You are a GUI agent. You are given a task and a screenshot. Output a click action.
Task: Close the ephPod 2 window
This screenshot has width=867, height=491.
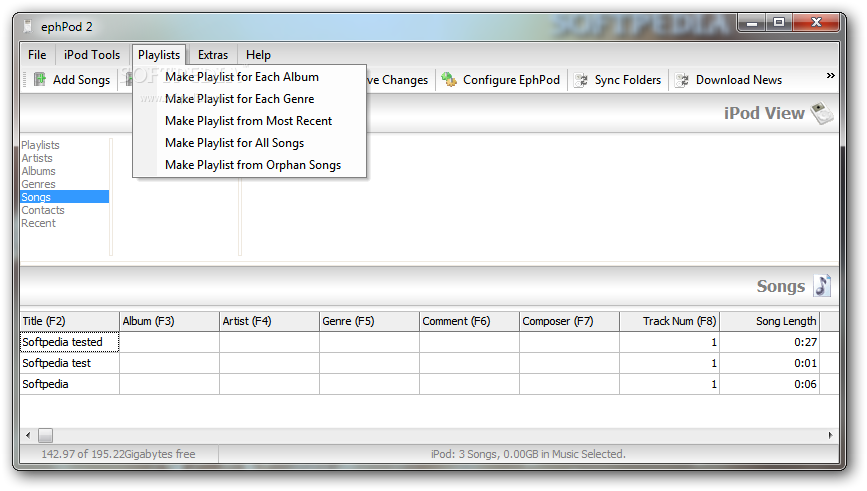(816, 23)
